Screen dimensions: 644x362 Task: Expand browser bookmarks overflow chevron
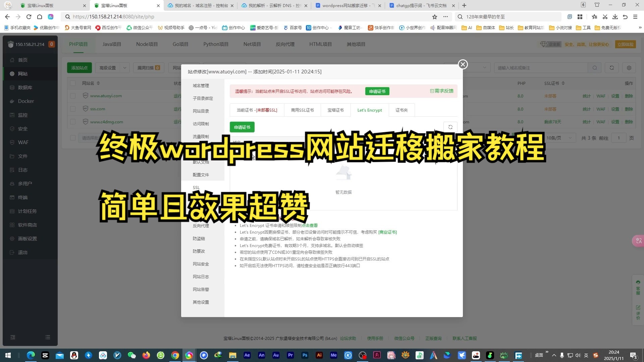[x=640, y=28]
